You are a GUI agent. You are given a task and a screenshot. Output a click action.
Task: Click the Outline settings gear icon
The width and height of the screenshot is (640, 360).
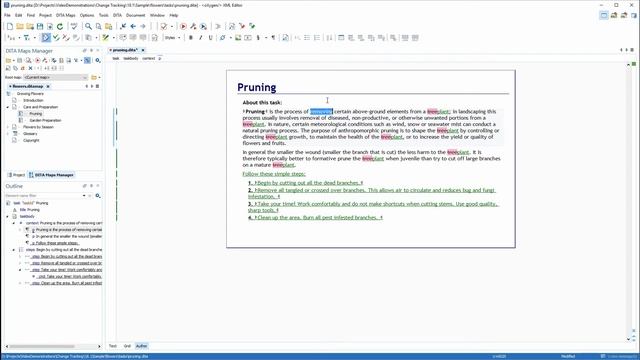click(x=98, y=196)
